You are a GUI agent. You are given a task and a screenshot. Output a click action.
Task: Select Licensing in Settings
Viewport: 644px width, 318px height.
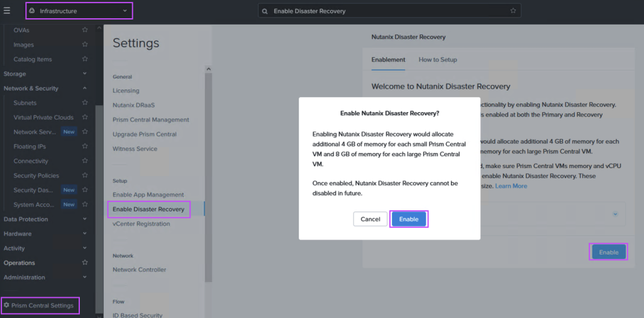pos(126,91)
